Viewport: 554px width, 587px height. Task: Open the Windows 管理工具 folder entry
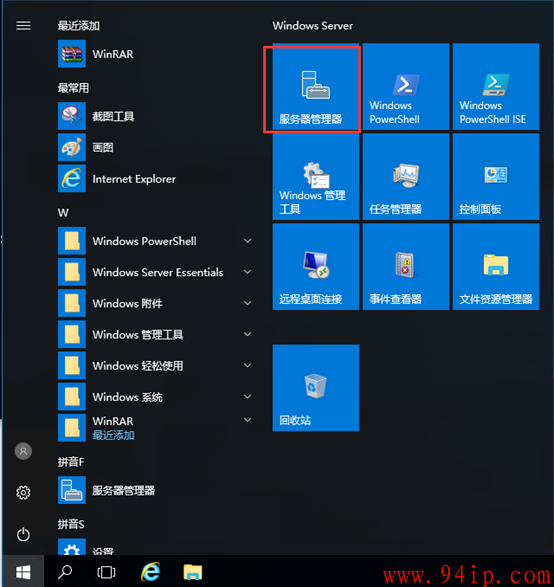pyautogui.click(x=155, y=334)
